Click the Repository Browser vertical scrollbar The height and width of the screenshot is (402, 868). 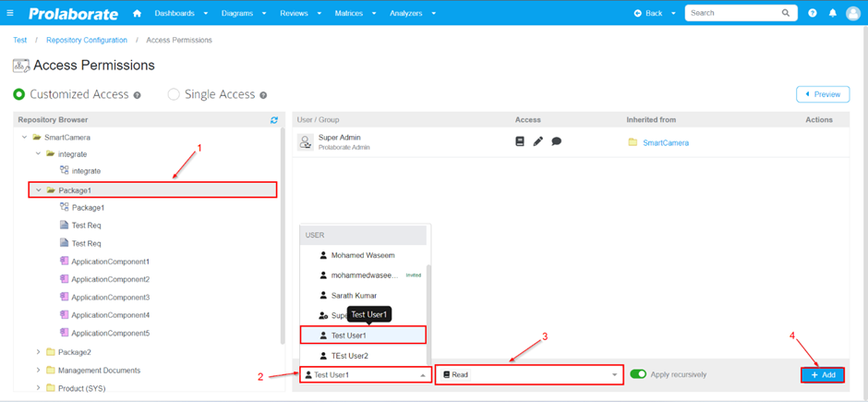click(x=283, y=236)
